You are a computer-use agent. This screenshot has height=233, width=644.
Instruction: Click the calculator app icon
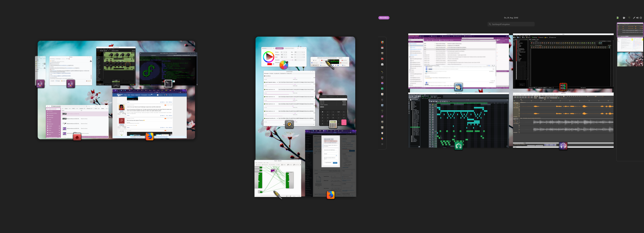click(x=333, y=124)
